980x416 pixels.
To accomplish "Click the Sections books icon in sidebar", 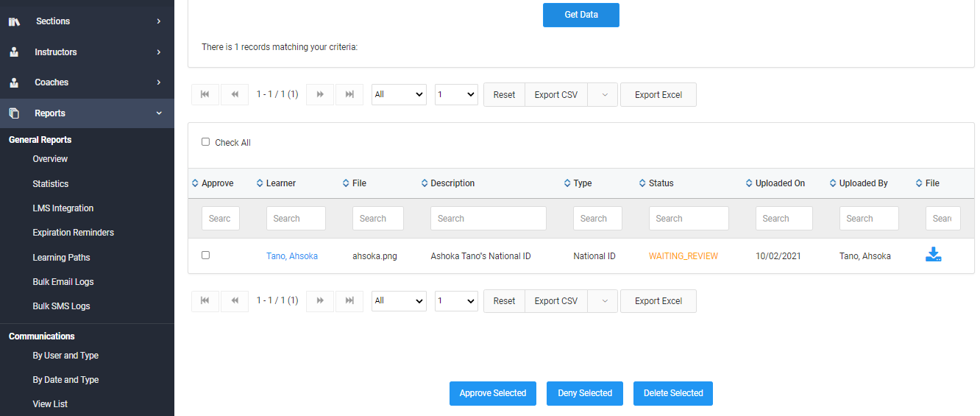I will click(x=14, y=21).
